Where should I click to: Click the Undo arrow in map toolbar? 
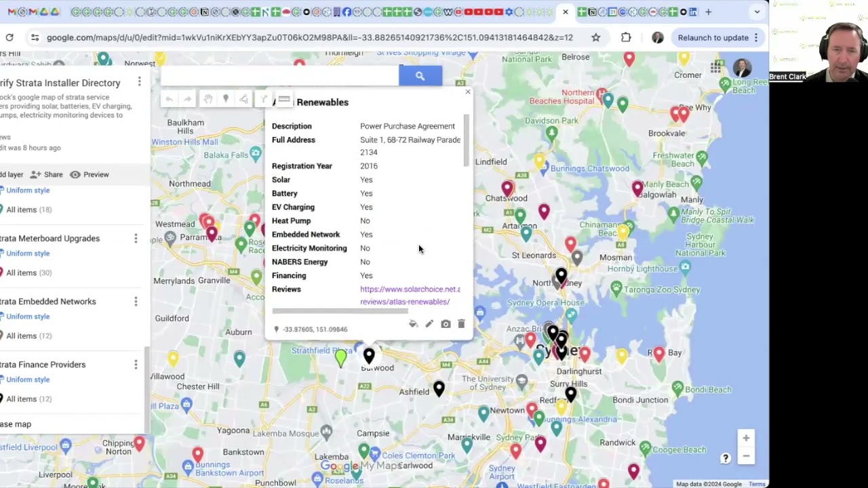[169, 100]
